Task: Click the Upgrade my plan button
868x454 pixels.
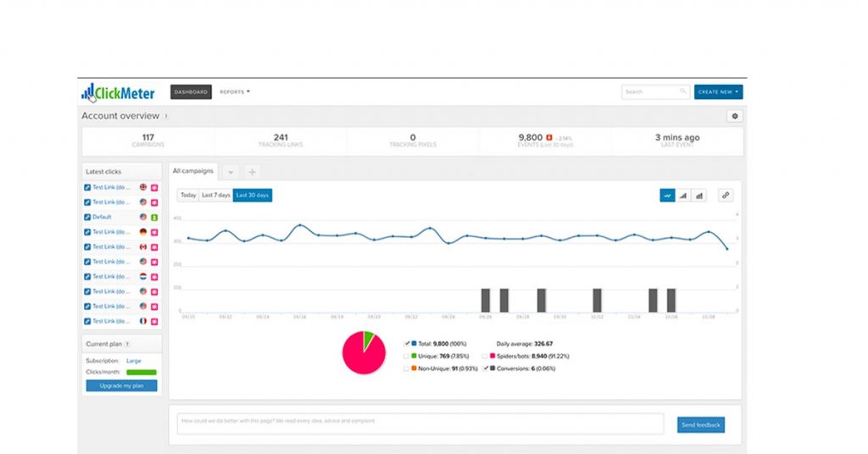Action: click(121, 385)
